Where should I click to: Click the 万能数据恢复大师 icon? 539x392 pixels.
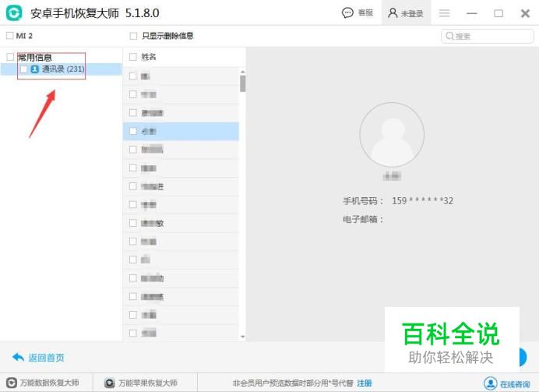[12, 383]
